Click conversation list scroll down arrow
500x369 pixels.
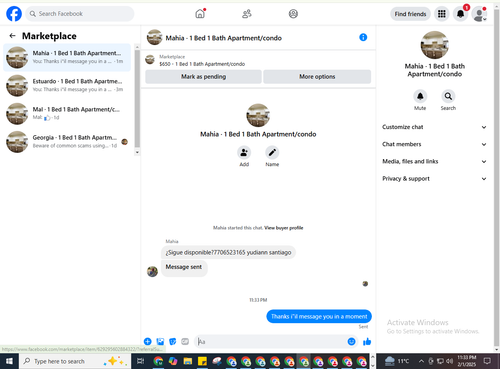[x=137, y=152]
